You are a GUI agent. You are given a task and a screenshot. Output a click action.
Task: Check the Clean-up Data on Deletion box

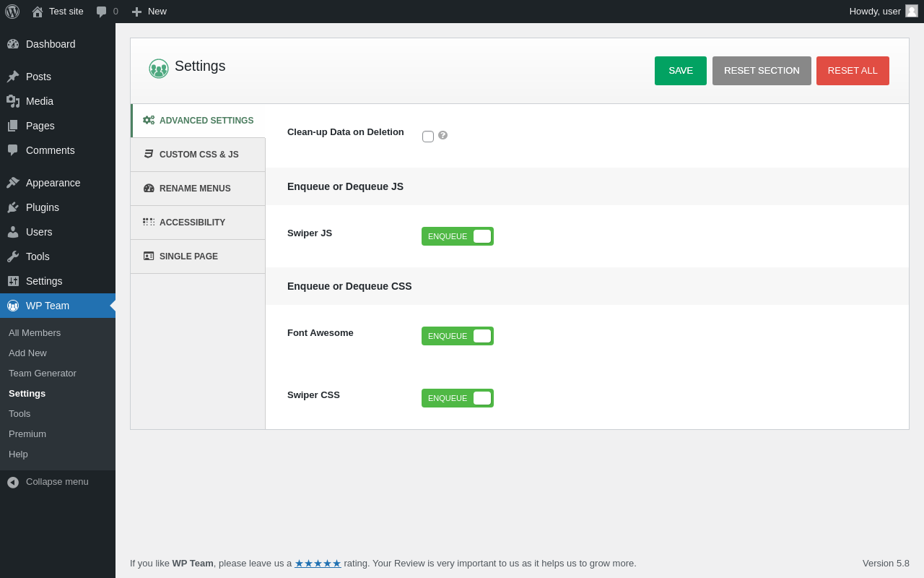click(x=428, y=137)
